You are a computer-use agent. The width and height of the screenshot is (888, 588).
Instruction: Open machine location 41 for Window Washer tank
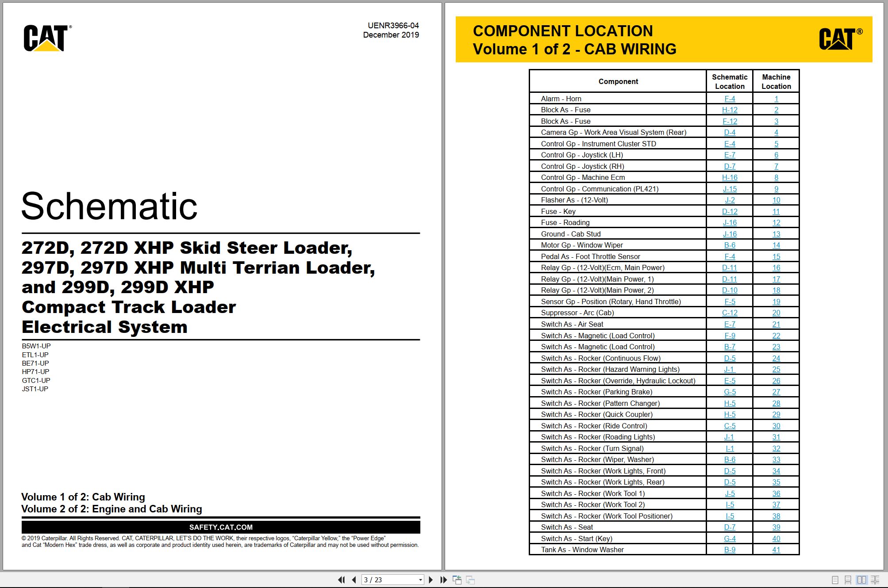pos(776,550)
